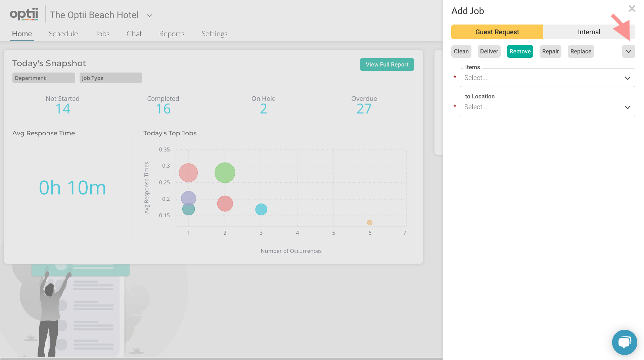Click the Optii logo
Viewport: 644px width, 360px height.
click(x=24, y=14)
